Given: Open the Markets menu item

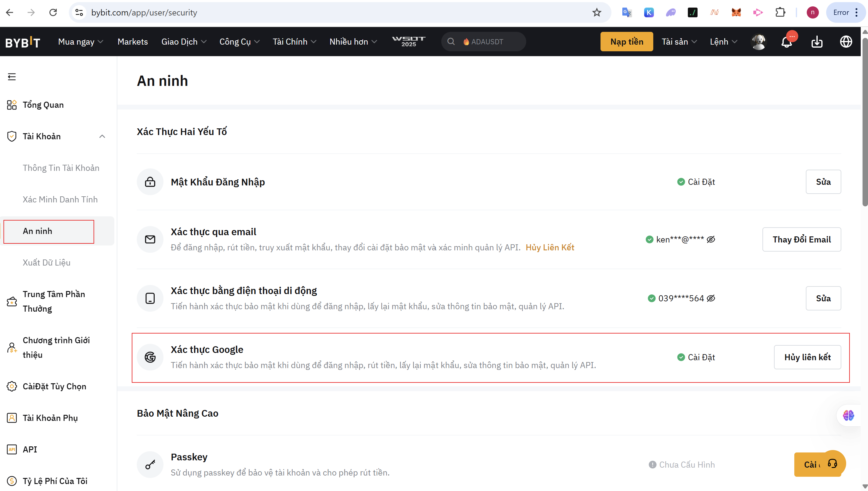Looking at the screenshot, I should pos(133,42).
